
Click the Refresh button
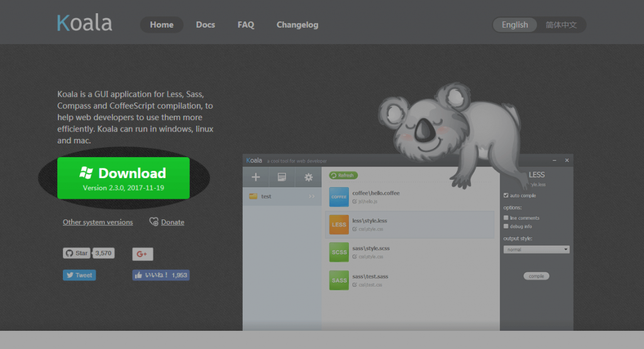point(343,175)
